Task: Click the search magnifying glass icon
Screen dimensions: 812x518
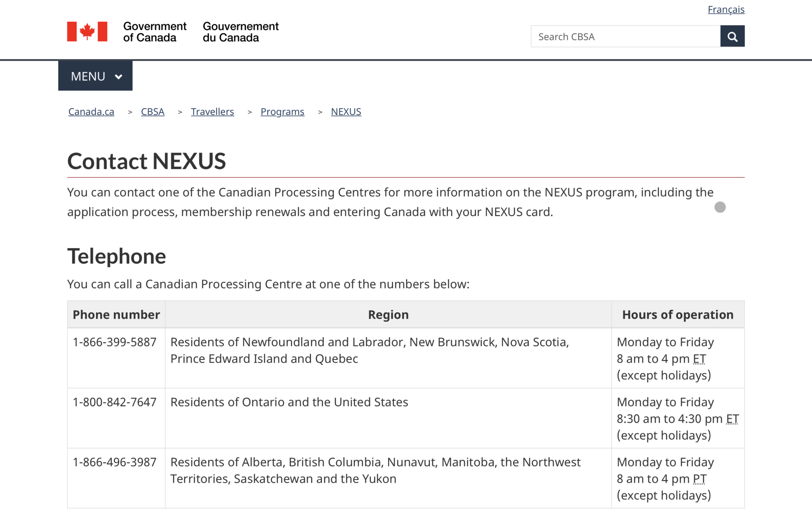Action: [732, 36]
